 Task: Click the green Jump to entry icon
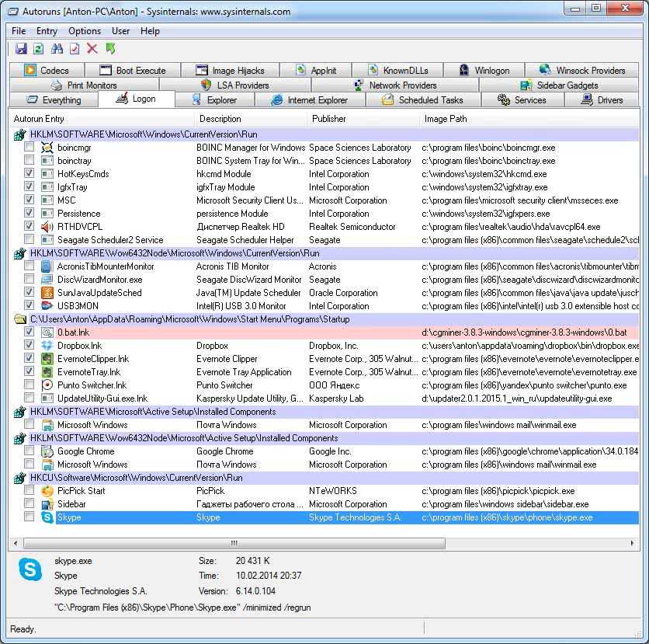[x=110, y=49]
